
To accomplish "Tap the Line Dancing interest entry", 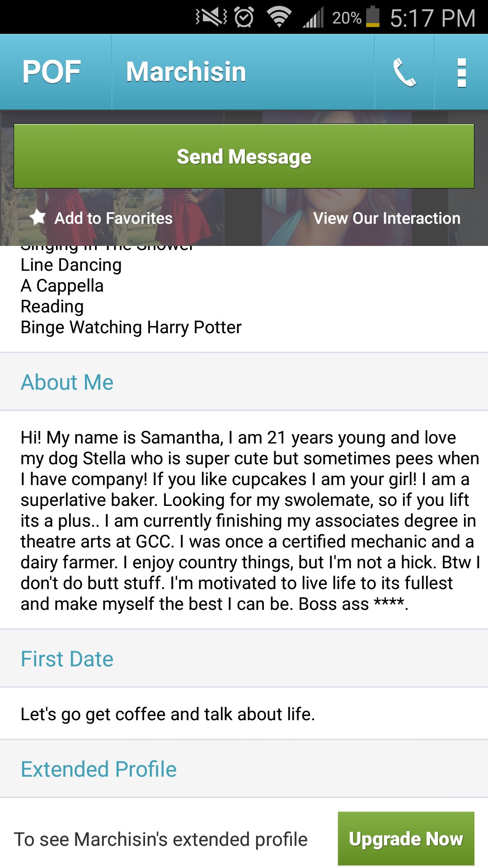I will [x=71, y=265].
